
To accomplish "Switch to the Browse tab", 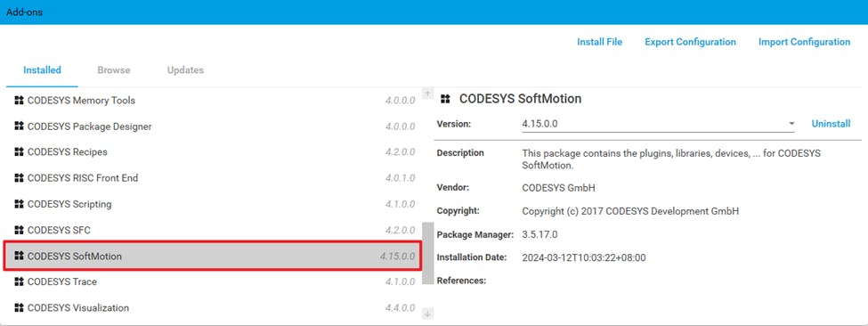I will [x=114, y=70].
